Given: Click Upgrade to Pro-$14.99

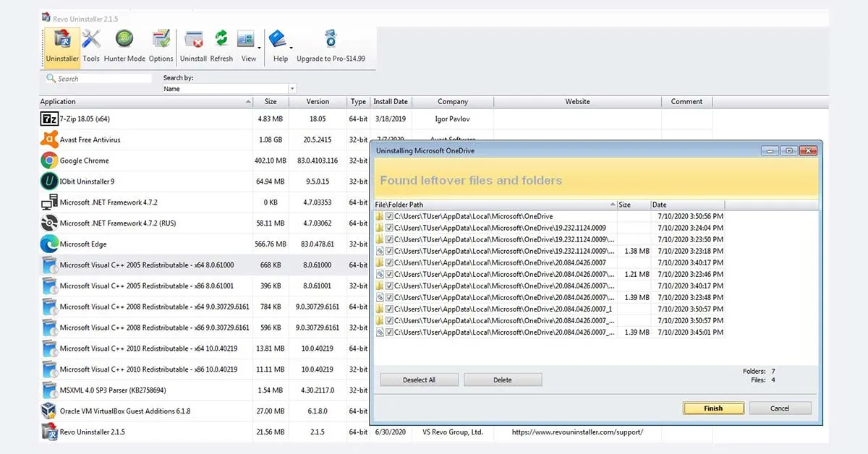Looking at the screenshot, I should [x=331, y=47].
